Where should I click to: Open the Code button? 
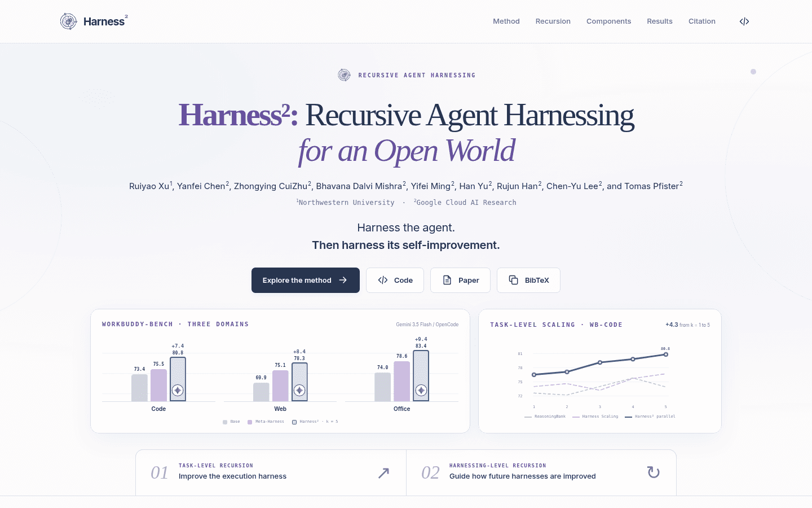395,280
